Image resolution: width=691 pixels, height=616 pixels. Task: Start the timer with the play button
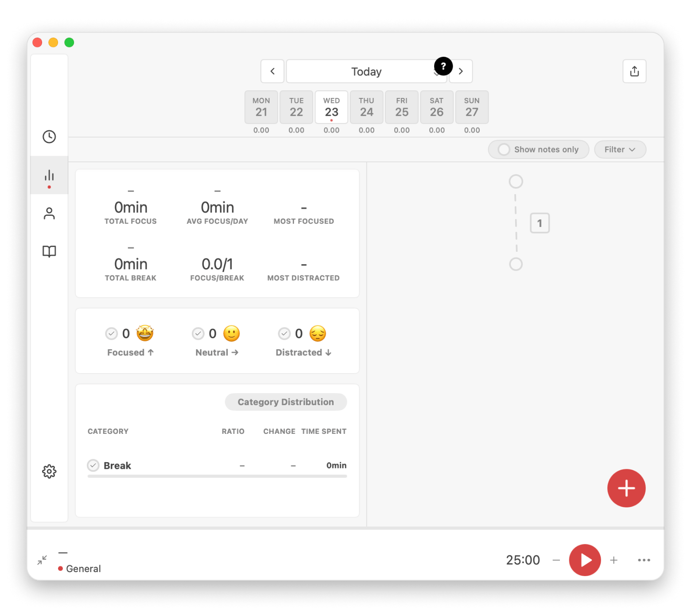(585, 560)
